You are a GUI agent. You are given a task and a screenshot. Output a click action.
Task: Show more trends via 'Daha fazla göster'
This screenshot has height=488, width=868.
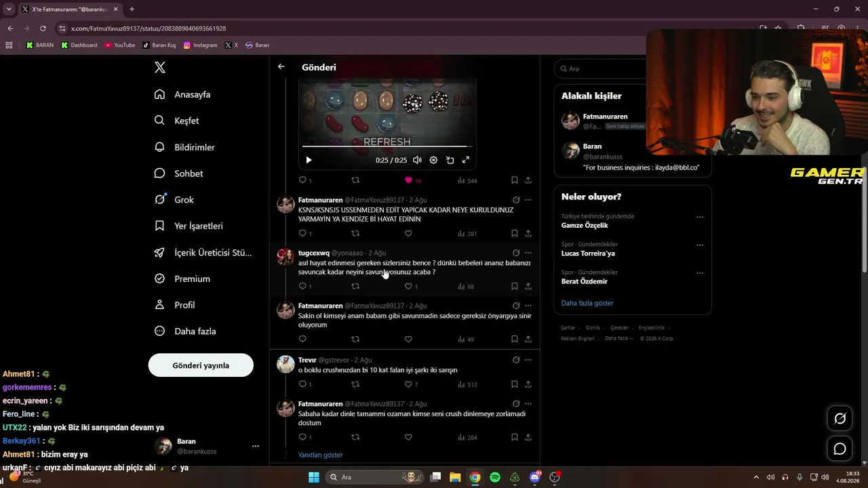[587, 303]
